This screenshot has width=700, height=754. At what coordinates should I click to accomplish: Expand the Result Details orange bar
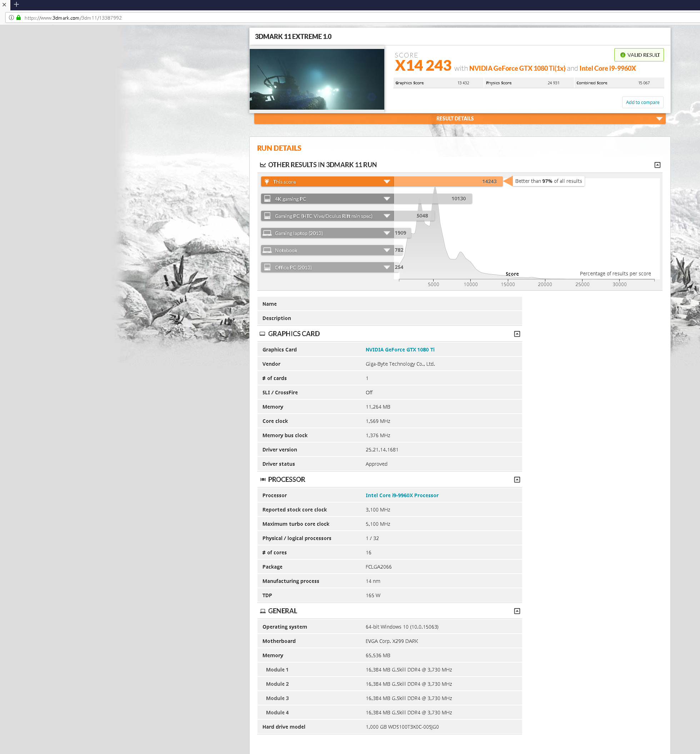coord(460,119)
